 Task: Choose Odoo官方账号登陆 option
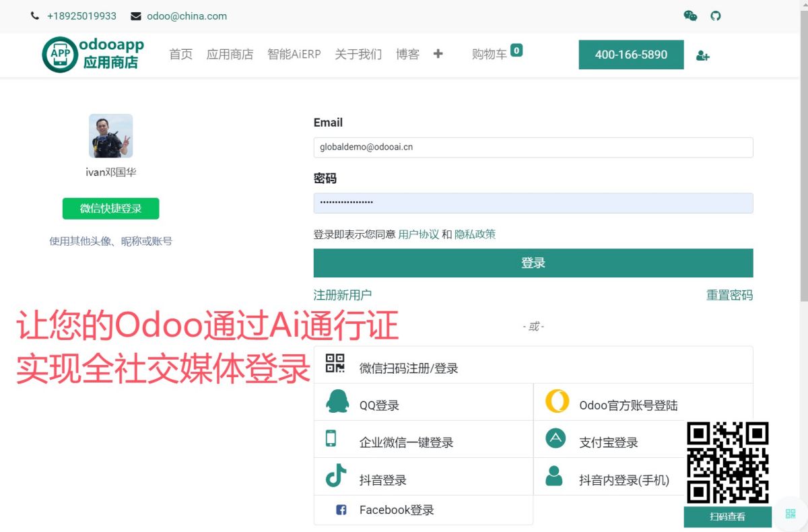click(643, 402)
